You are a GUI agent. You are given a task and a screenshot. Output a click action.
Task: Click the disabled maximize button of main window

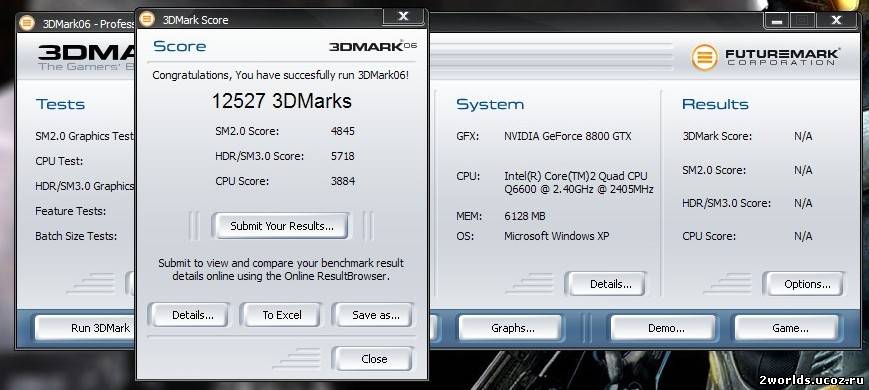(804, 21)
